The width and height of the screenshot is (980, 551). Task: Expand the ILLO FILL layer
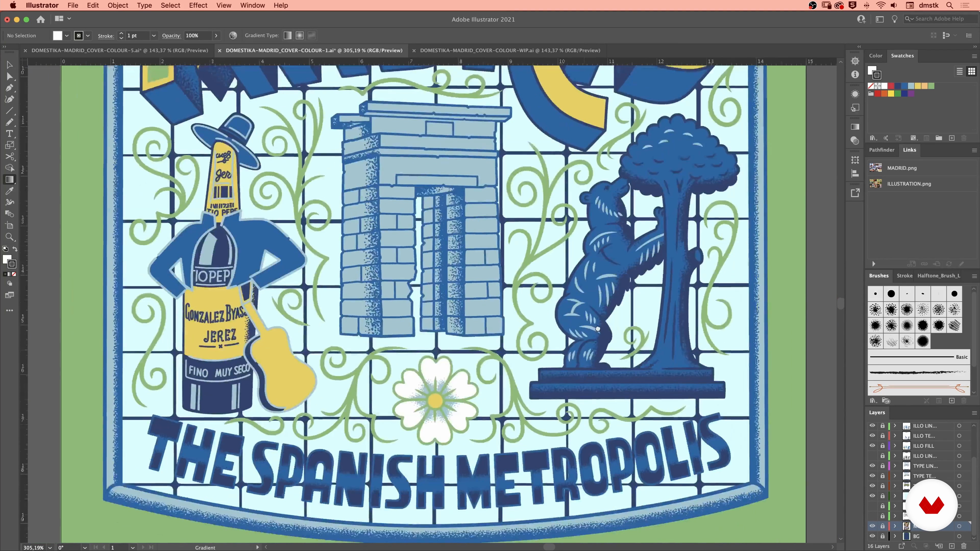[x=895, y=446]
